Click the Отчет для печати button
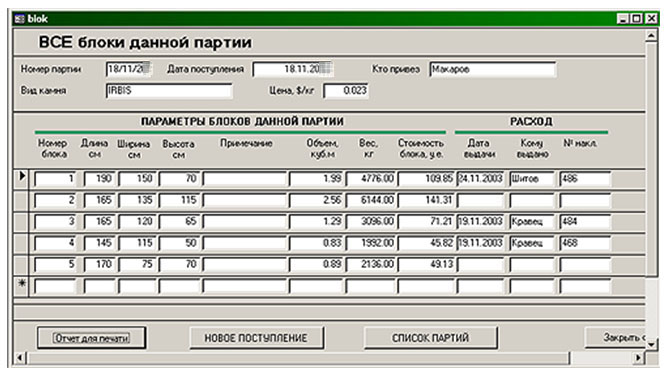665x373 pixels. (x=92, y=338)
